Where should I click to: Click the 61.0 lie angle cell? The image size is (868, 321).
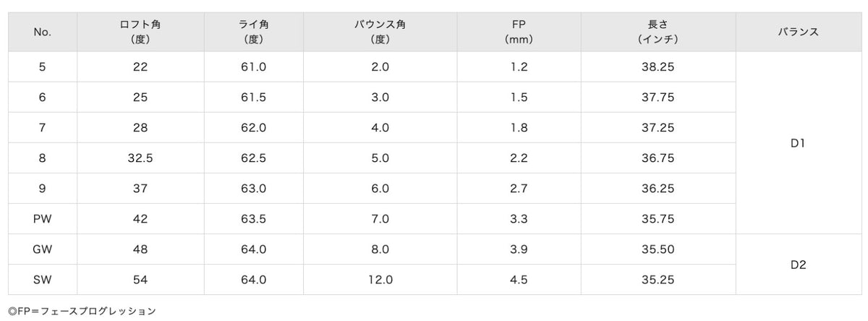click(x=252, y=67)
